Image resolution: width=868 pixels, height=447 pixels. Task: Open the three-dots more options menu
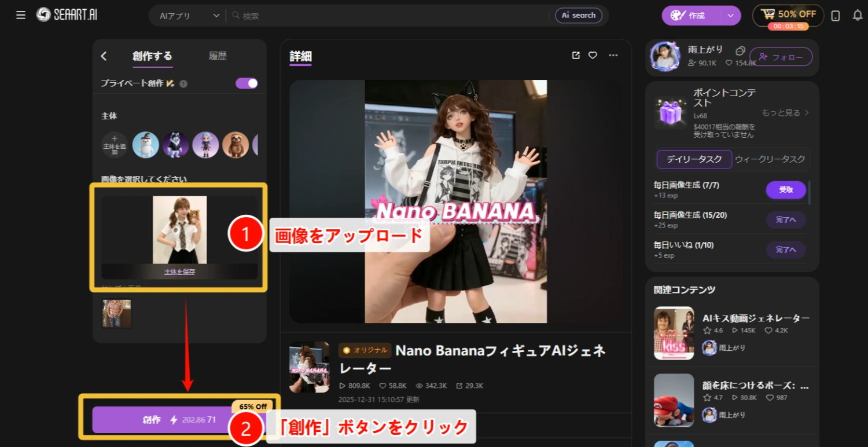pyautogui.click(x=613, y=56)
